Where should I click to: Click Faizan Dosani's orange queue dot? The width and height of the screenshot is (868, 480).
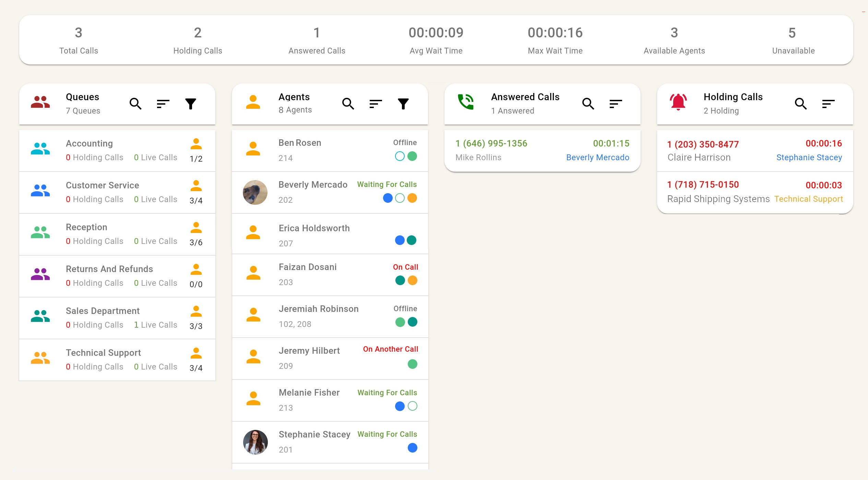point(413,280)
